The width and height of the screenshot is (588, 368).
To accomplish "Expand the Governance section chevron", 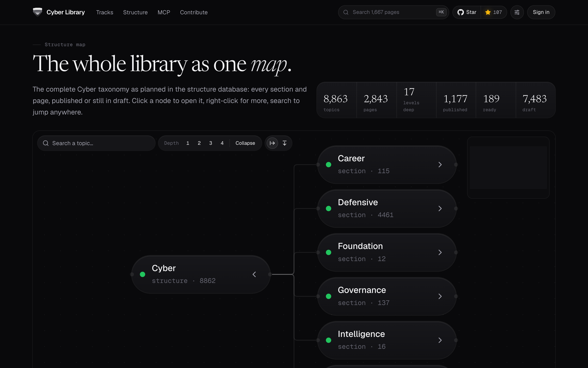I will pyautogui.click(x=440, y=296).
